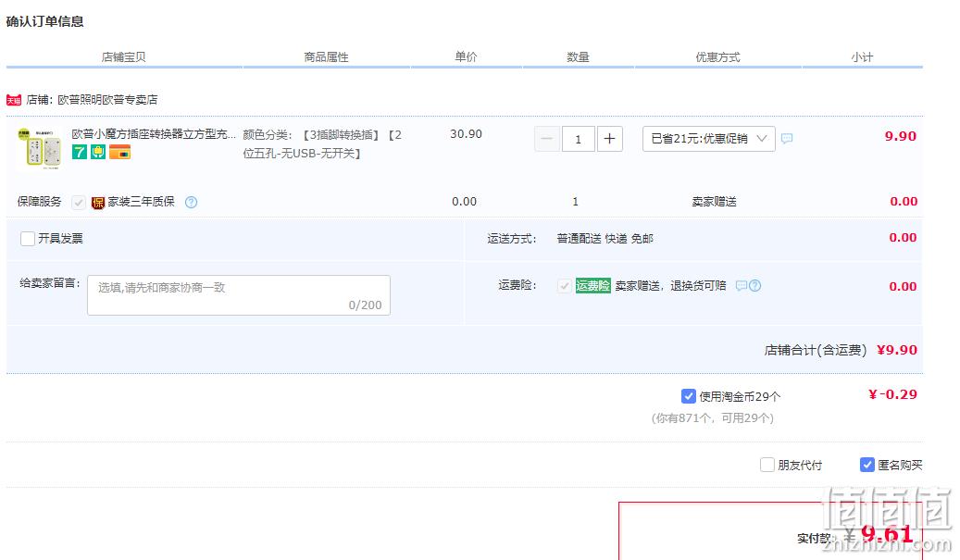Decrease quantity with the minus button

pos(547,139)
